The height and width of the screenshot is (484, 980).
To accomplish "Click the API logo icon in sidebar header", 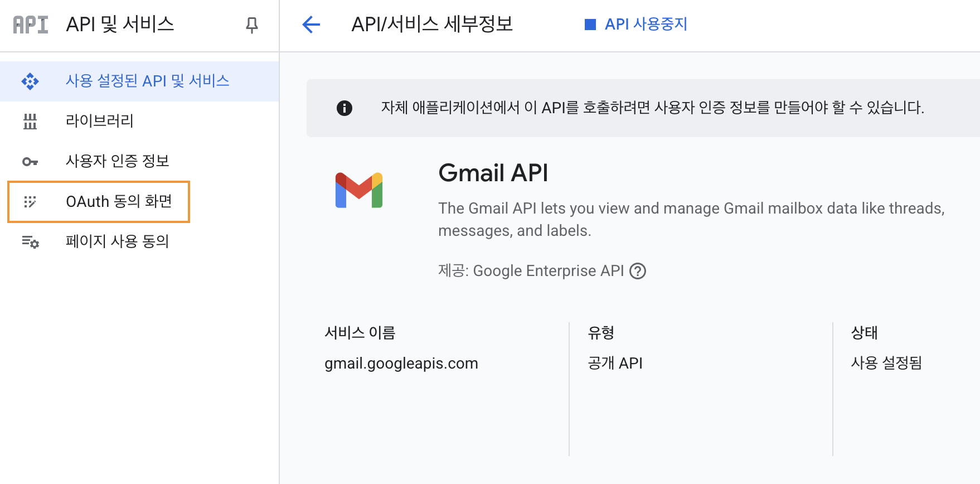I will [31, 25].
